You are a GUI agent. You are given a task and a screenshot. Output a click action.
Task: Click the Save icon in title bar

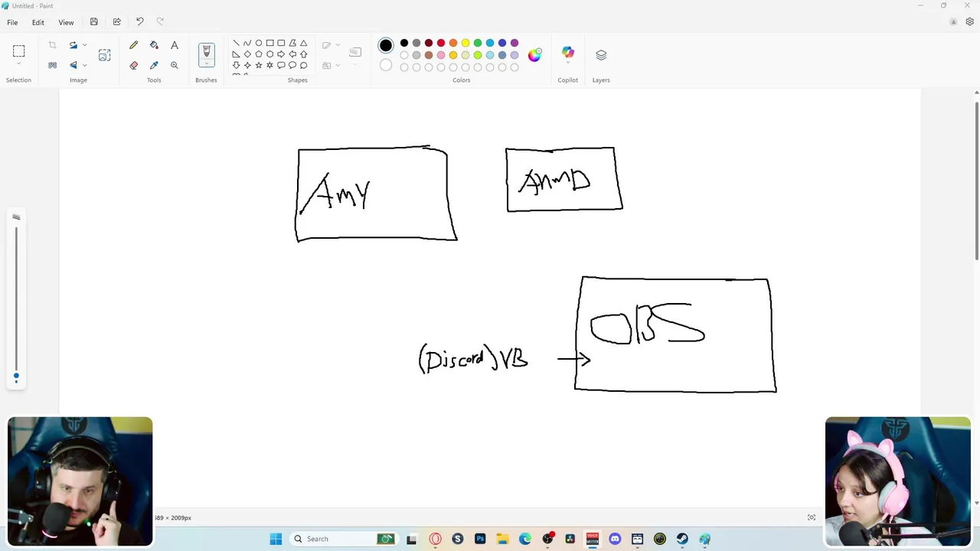(x=94, y=22)
